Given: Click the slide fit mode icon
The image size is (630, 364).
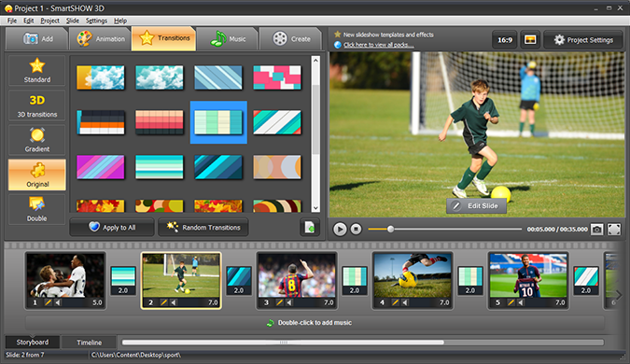Looking at the screenshot, I should [530, 40].
